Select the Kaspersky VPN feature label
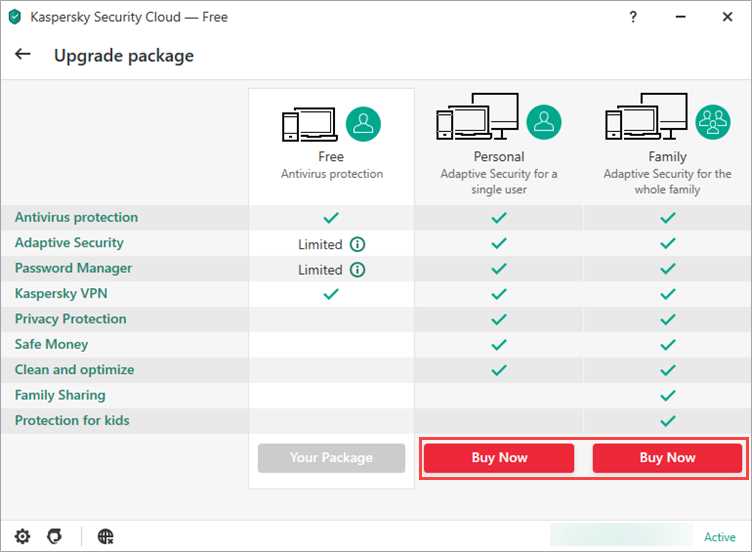 tap(61, 294)
